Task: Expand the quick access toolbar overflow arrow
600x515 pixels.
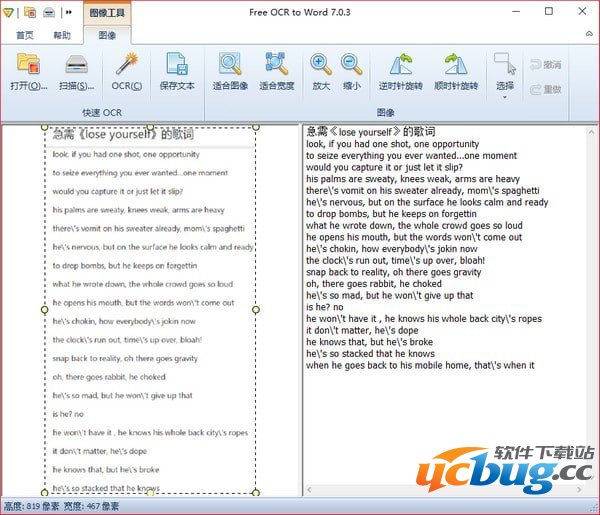Action: tap(68, 13)
